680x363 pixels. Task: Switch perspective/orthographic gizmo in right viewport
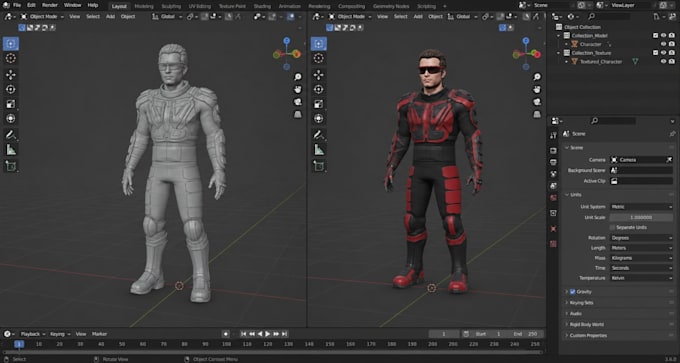click(x=537, y=114)
